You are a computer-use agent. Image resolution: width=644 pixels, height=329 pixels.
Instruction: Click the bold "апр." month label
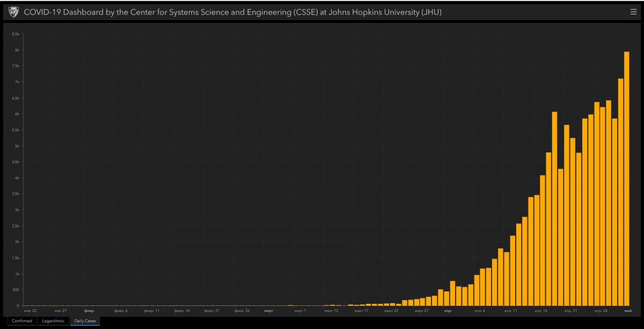click(448, 311)
